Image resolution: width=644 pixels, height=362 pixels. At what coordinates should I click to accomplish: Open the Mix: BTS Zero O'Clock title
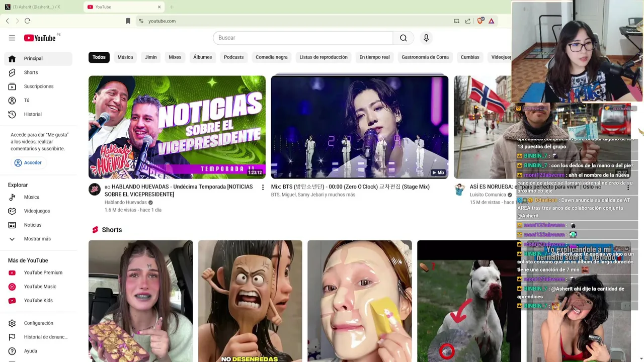click(350, 187)
